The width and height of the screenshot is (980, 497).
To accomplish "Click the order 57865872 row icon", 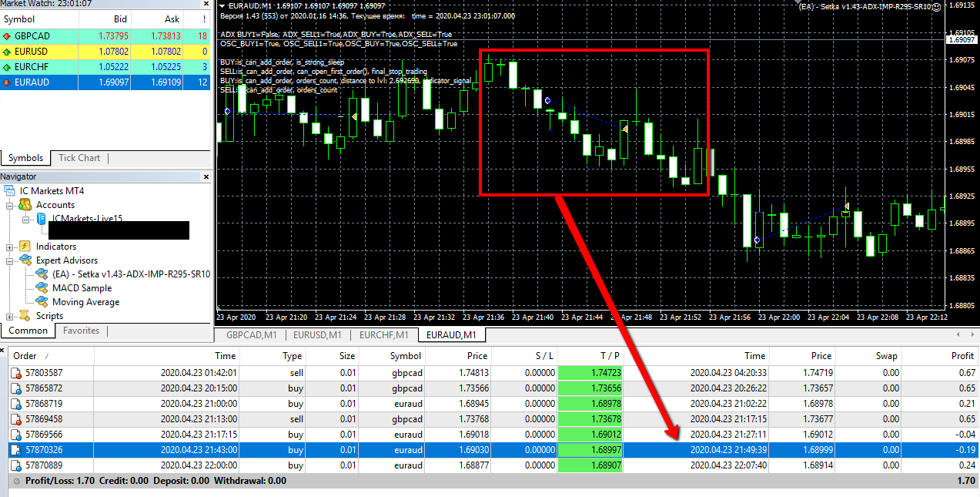I will click(16, 388).
